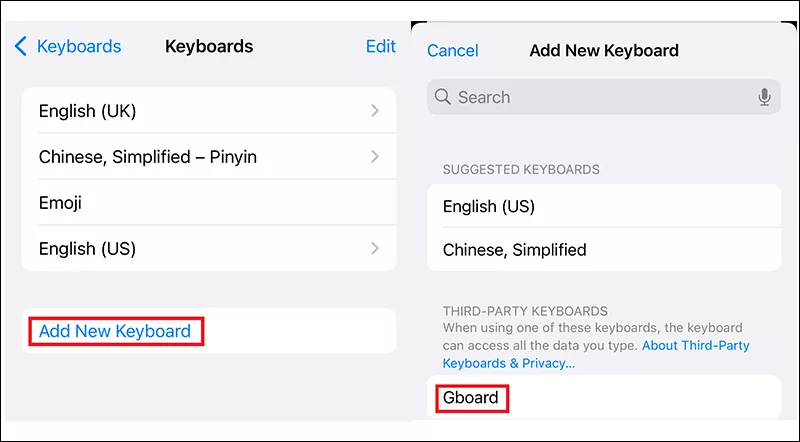Select the Emoji keyboard row
The height and width of the screenshot is (442, 800).
[x=61, y=203]
